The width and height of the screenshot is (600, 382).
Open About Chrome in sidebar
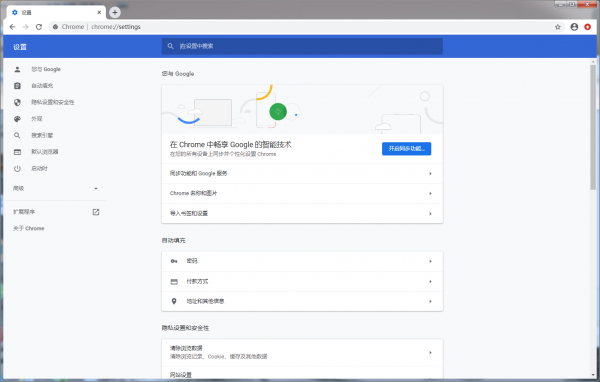click(29, 229)
